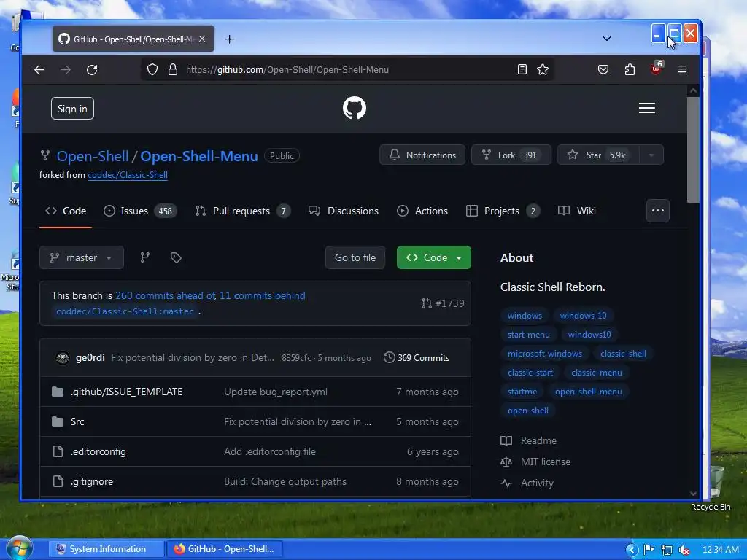Open ge0rdi author profile link
The image size is (747, 560).
[x=90, y=357]
